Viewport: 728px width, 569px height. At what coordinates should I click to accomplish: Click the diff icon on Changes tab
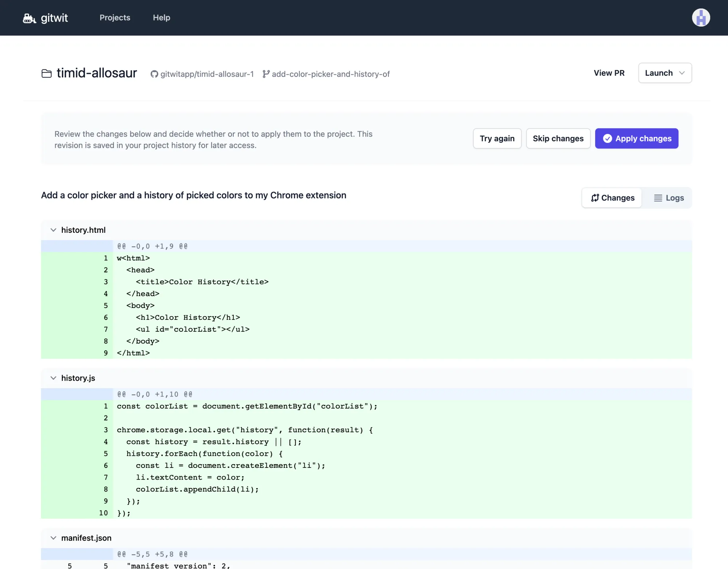(595, 198)
